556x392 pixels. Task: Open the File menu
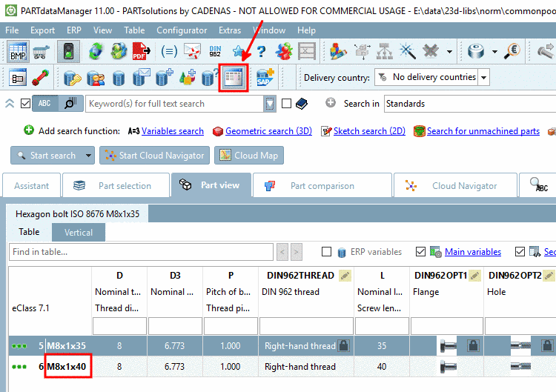tap(12, 30)
